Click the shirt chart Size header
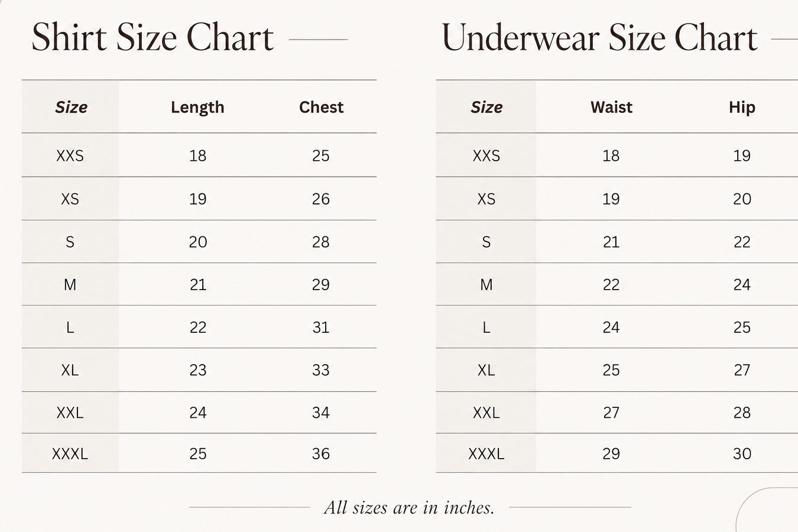Image resolution: width=798 pixels, height=532 pixels. tap(71, 107)
